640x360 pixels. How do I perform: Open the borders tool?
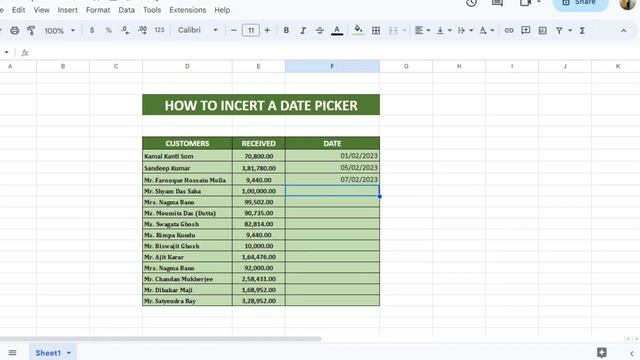(x=376, y=31)
